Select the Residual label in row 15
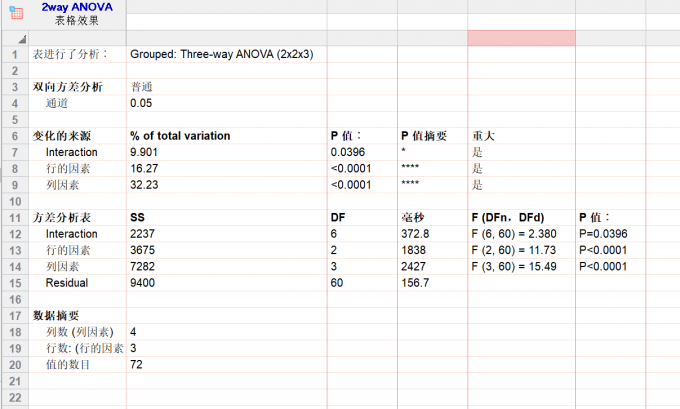 click(67, 283)
